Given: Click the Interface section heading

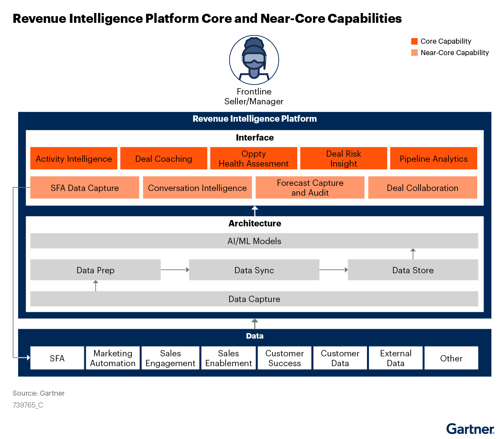Looking at the screenshot, I should coord(255,137).
